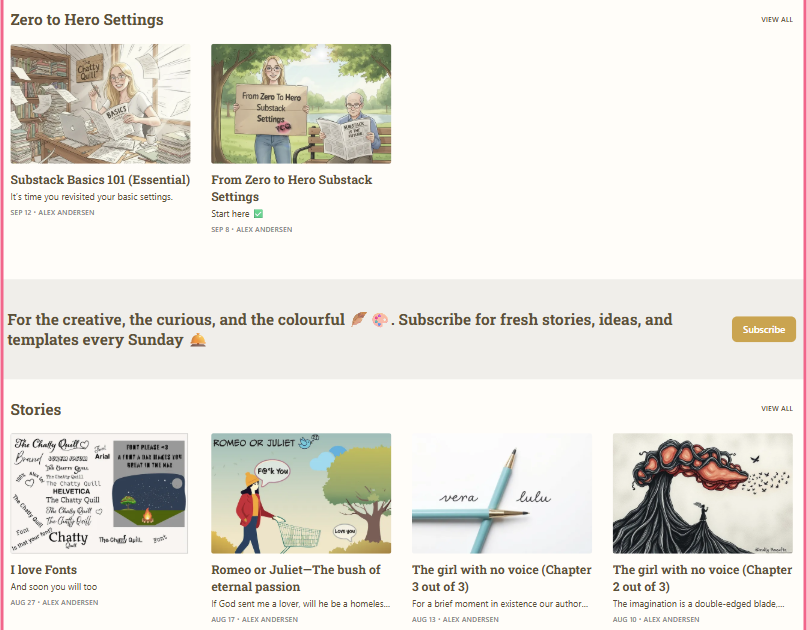The image size is (807, 630).
Task: Click the Subscribe button
Action: click(x=764, y=329)
